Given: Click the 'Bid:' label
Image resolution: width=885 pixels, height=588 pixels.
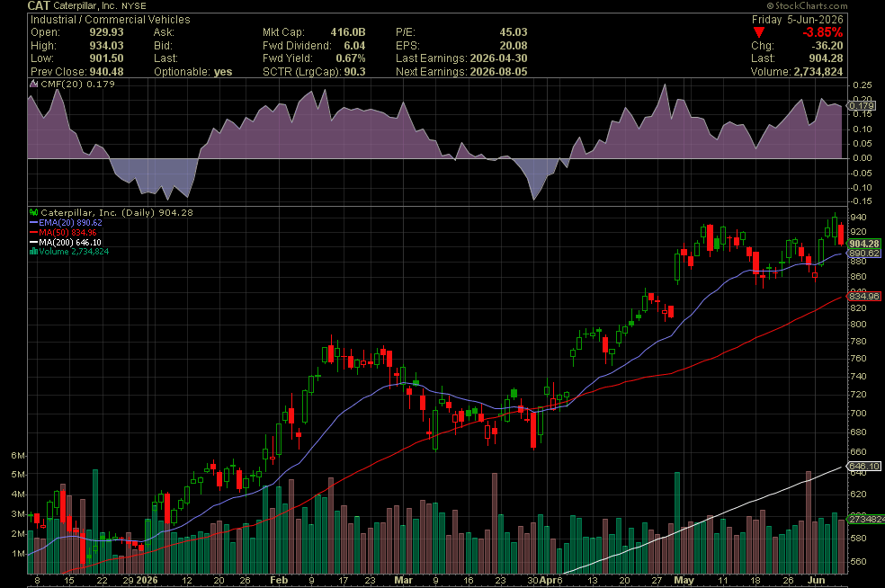Looking at the screenshot, I should (163, 46).
